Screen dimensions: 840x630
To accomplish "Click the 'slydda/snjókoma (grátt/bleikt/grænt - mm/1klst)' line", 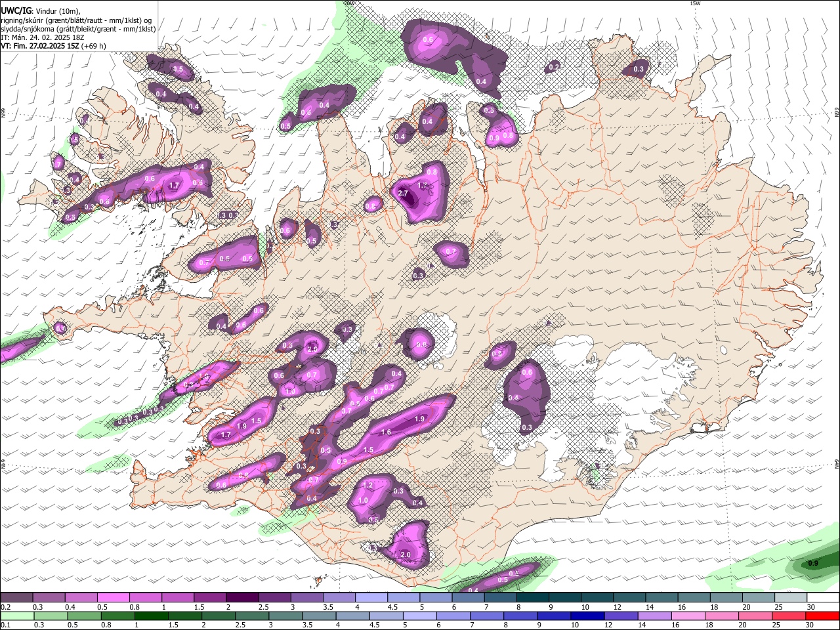I will [x=78, y=29].
